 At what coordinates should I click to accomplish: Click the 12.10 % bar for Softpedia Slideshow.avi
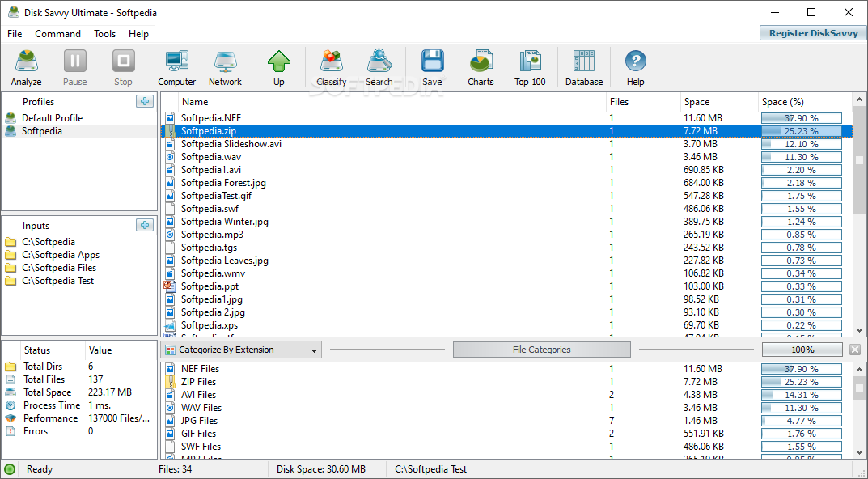click(x=802, y=144)
